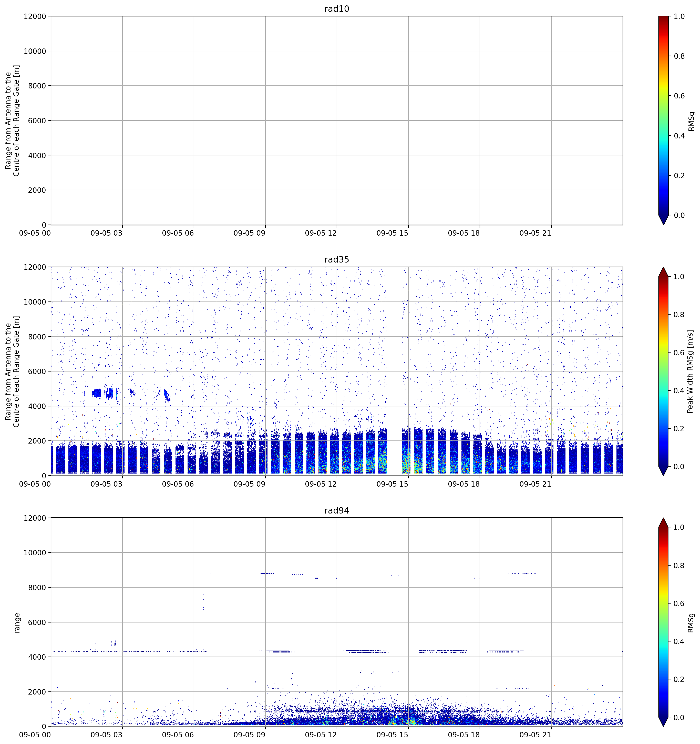Image resolution: width=700 pixels, height=744 pixels.
Task: Click the "0.4" tick on rad10 colorbar
Action: [x=679, y=136]
